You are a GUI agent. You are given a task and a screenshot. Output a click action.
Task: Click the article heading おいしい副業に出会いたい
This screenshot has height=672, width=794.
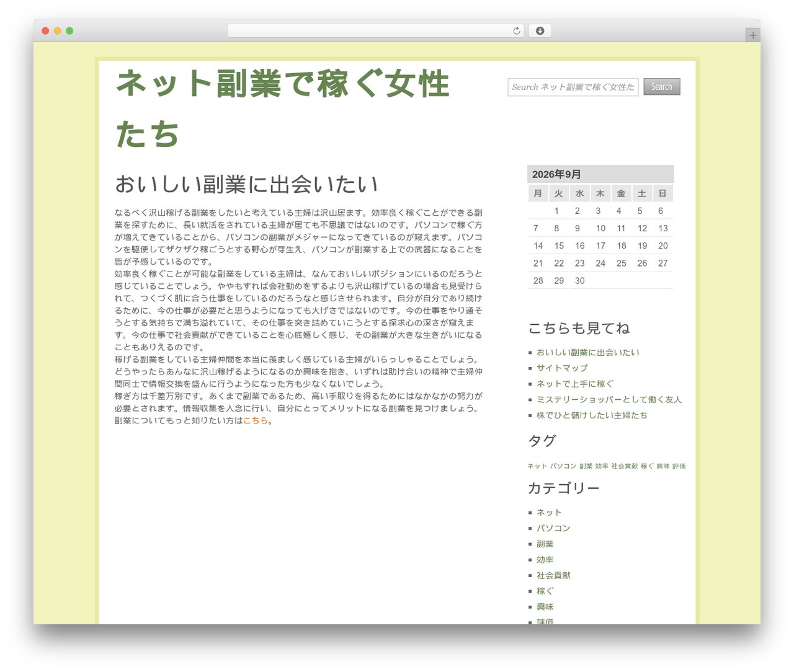246,185
